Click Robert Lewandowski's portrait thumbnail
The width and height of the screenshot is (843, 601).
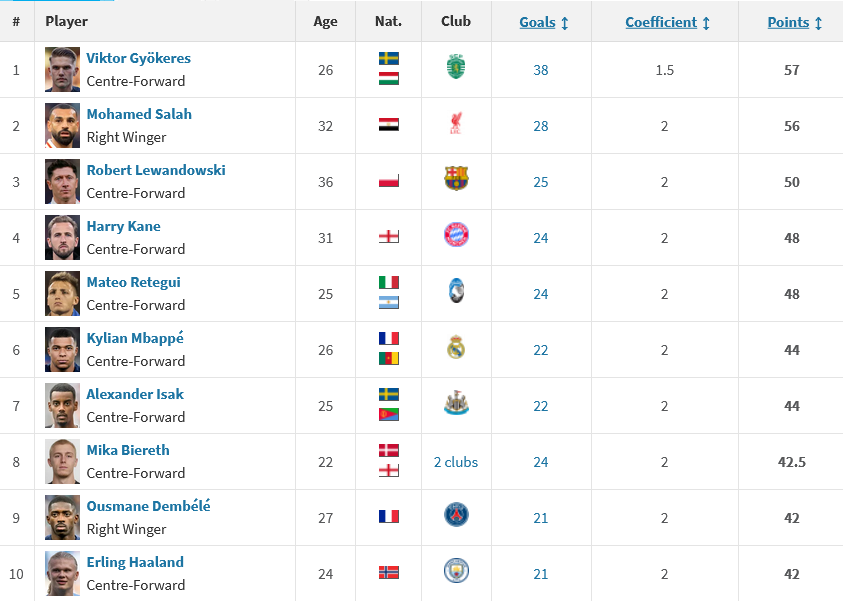[x=62, y=181]
